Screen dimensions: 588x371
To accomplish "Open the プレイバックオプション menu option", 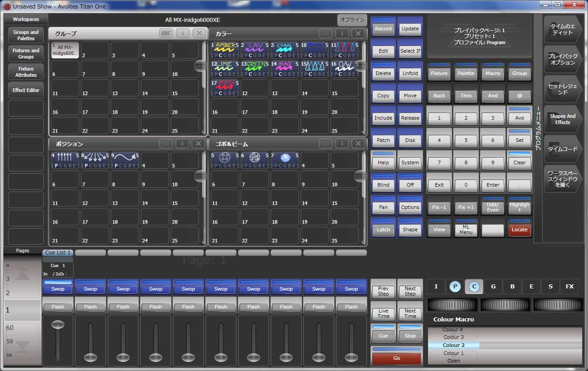I will pyautogui.click(x=563, y=59).
